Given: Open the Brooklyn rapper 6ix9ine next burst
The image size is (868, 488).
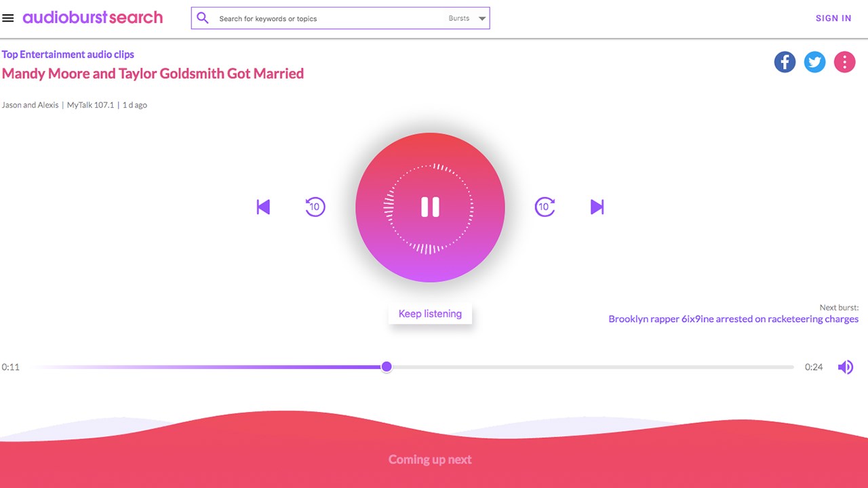Looking at the screenshot, I should tap(733, 319).
